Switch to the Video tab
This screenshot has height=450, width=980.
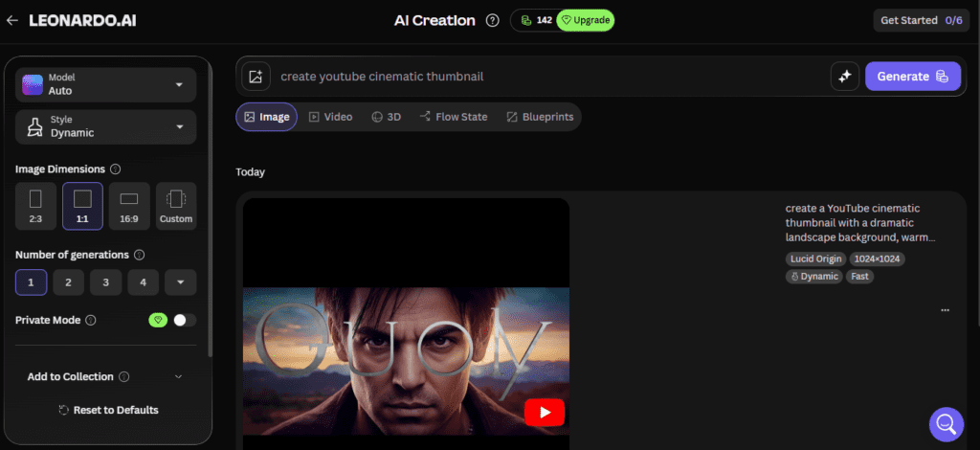tap(330, 117)
